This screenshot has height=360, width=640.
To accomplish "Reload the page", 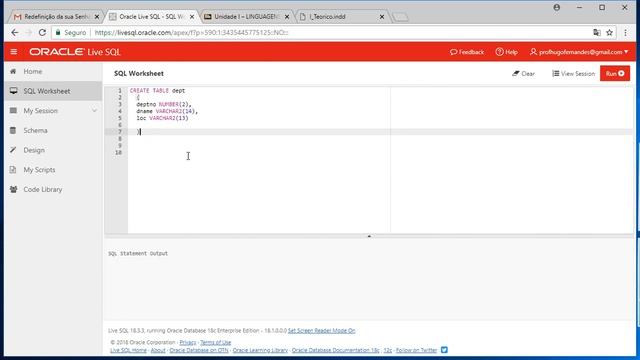I will pos(42,32).
